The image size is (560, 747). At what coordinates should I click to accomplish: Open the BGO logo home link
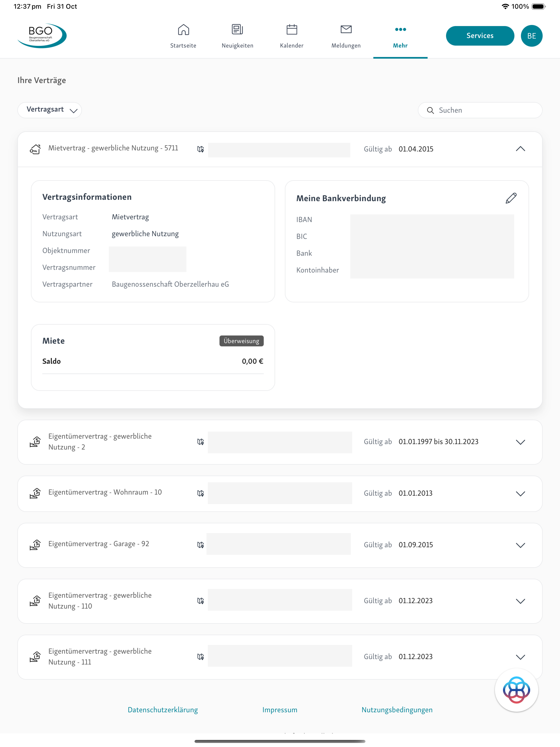coord(42,36)
